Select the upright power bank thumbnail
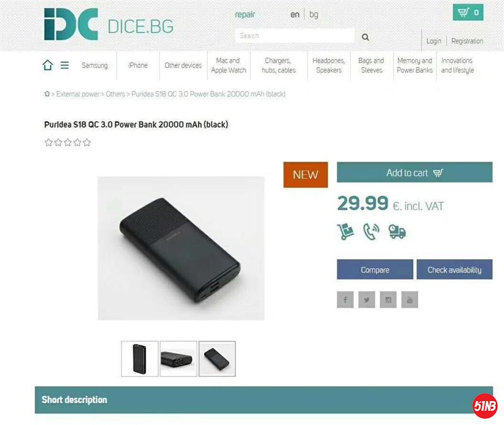Image resolution: width=504 pixels, height=425 pixels. [139, 358]
